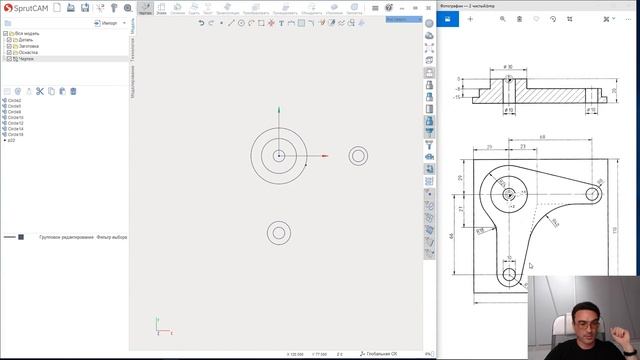Toggle the 'Чертеж' checkbox
This screenshot has width=640, height=360.
click(x=9, y=59)
